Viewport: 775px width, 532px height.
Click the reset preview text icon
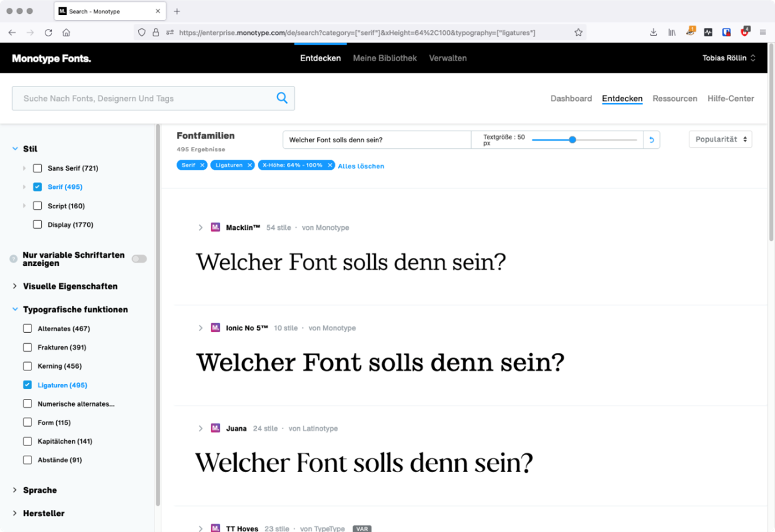tap(651, 140)
